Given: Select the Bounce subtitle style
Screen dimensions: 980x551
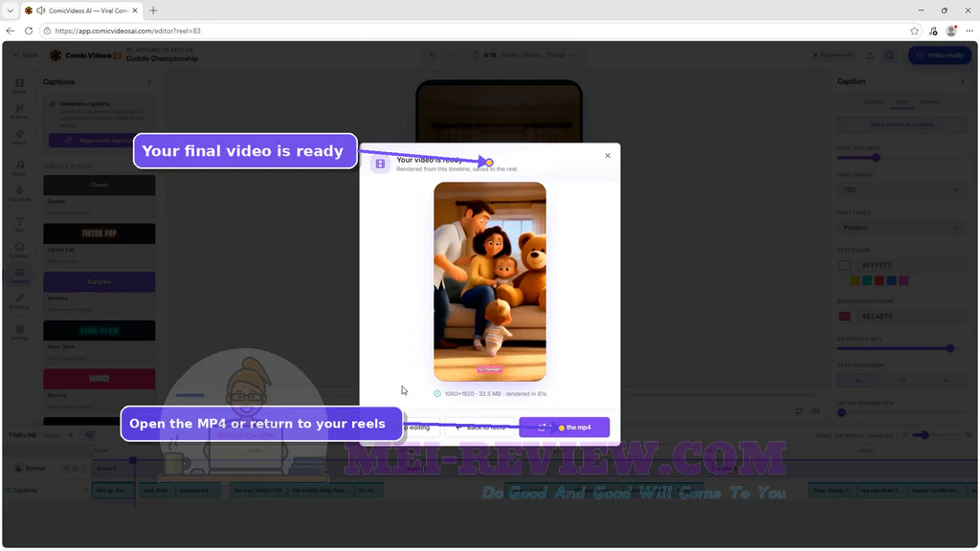Looking at the screenshot, I should pyautogui.click(x=100, y=390).
